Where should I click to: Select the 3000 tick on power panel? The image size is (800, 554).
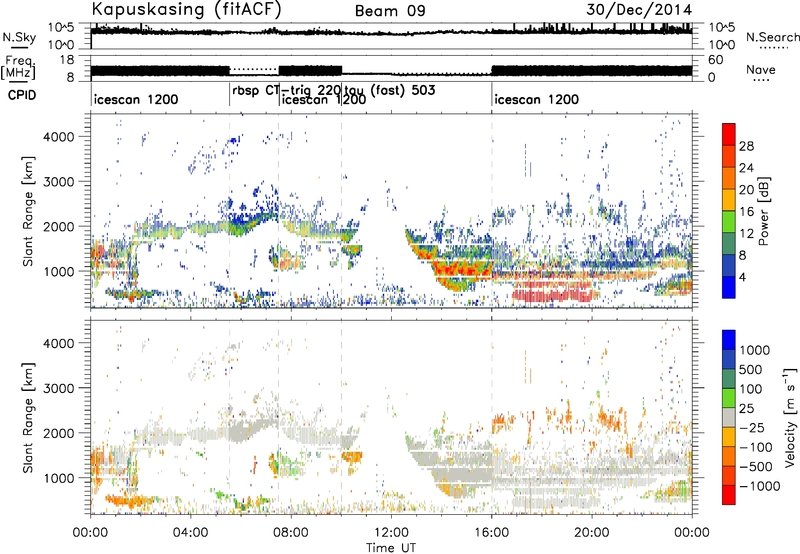(x=58, y=182)
